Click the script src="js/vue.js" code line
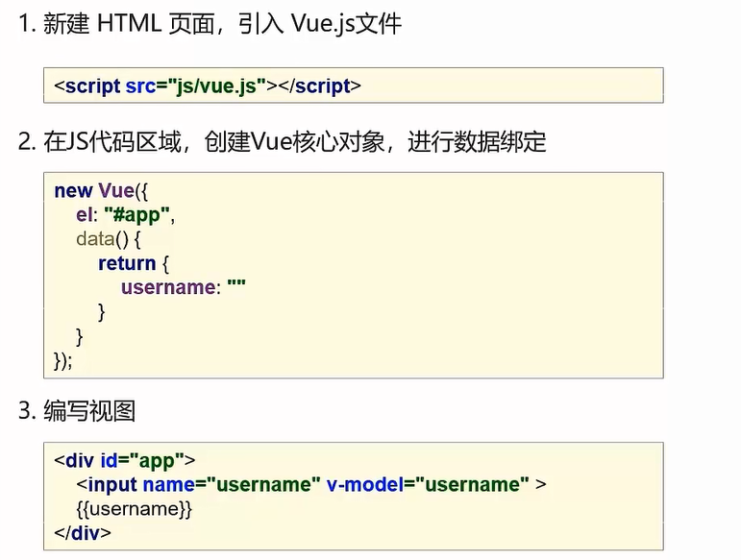 coord(208,85)
